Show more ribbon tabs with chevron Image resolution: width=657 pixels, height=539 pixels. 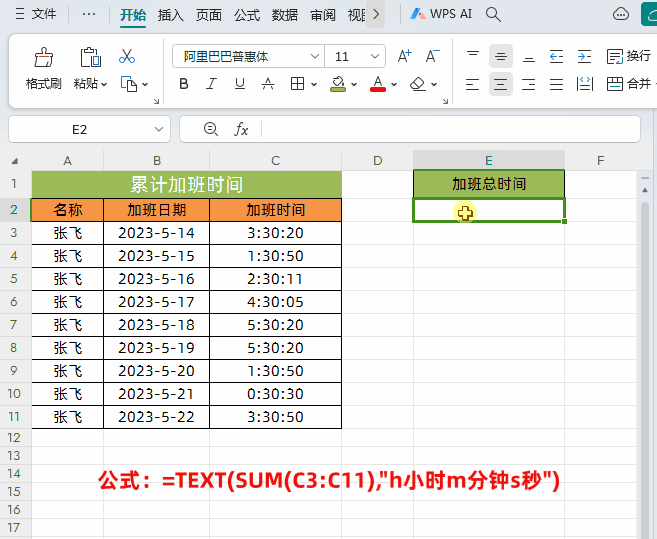point(376,14)
